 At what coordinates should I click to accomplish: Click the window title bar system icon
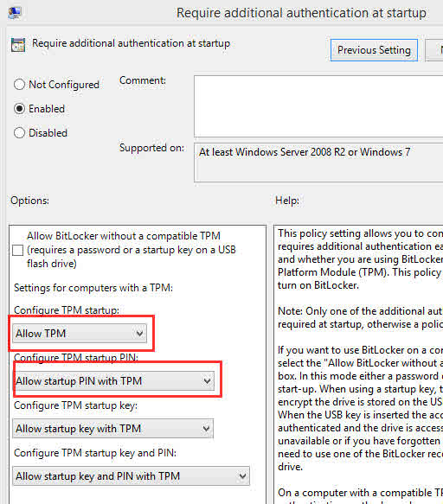click(15, 13)
